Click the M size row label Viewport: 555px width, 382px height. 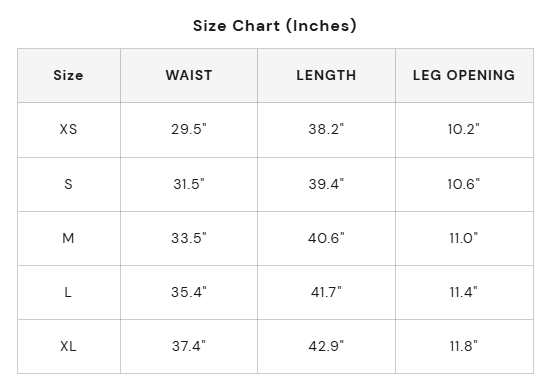(68, 238)
